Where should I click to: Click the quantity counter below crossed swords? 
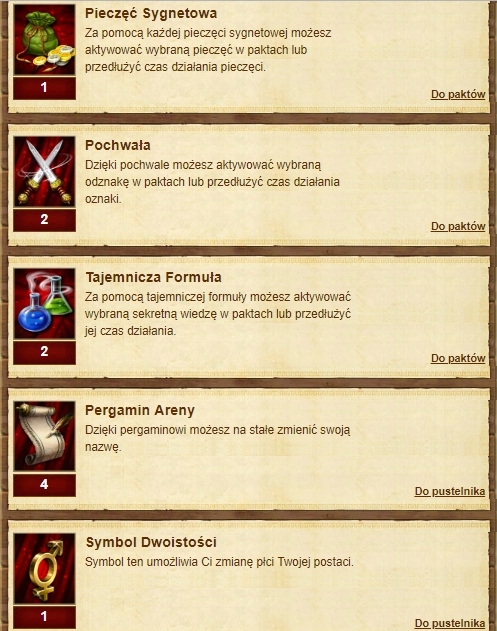44,220
